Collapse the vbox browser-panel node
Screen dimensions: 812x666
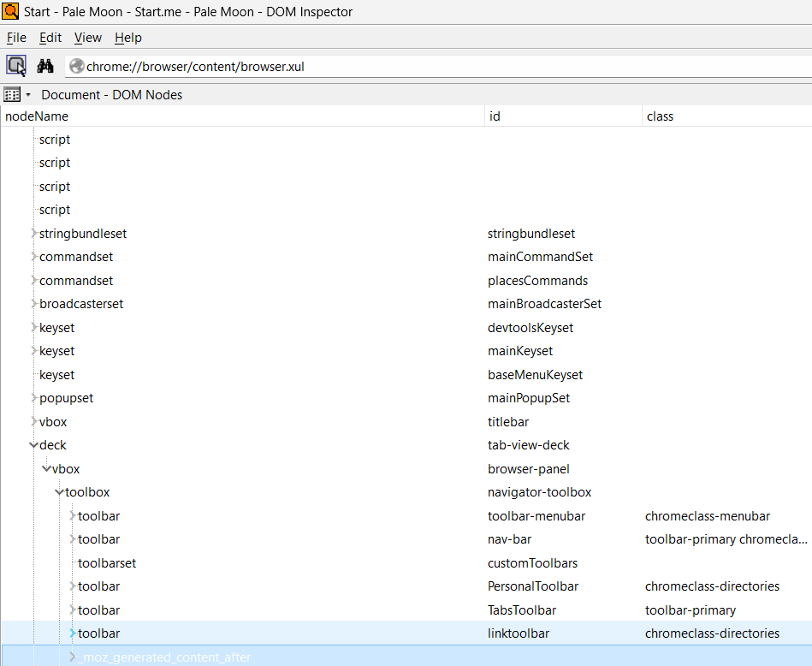click(46, 469)
